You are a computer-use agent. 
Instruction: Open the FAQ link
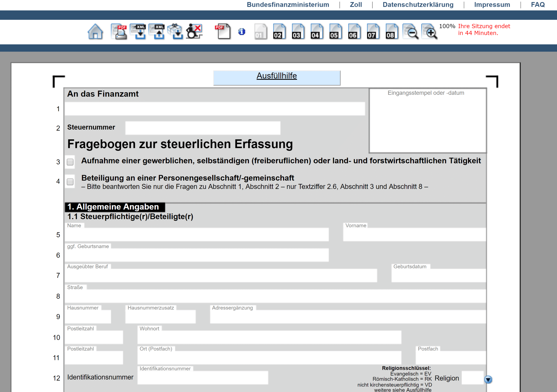coord(538,5)
